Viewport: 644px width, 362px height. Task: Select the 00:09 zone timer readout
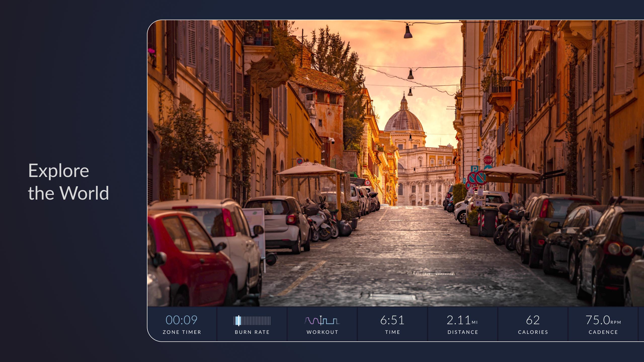pos(182,320)
